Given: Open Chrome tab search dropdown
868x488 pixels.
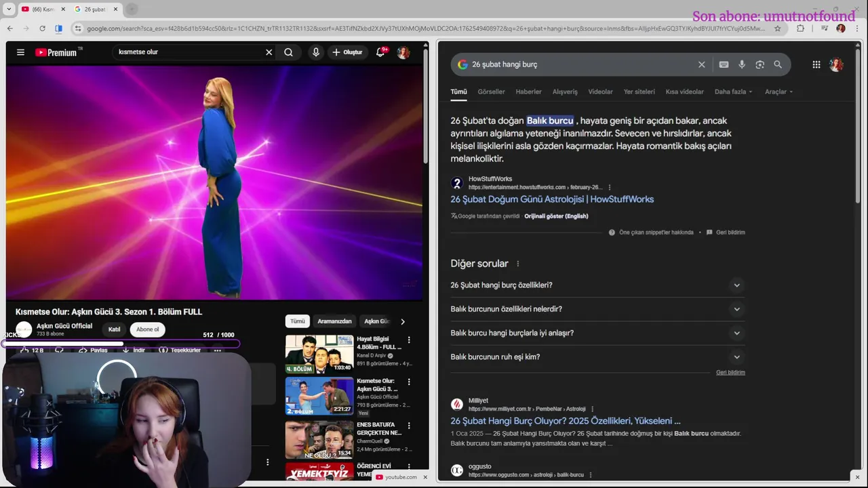Looking at the screenshot, I should point(8,9).
